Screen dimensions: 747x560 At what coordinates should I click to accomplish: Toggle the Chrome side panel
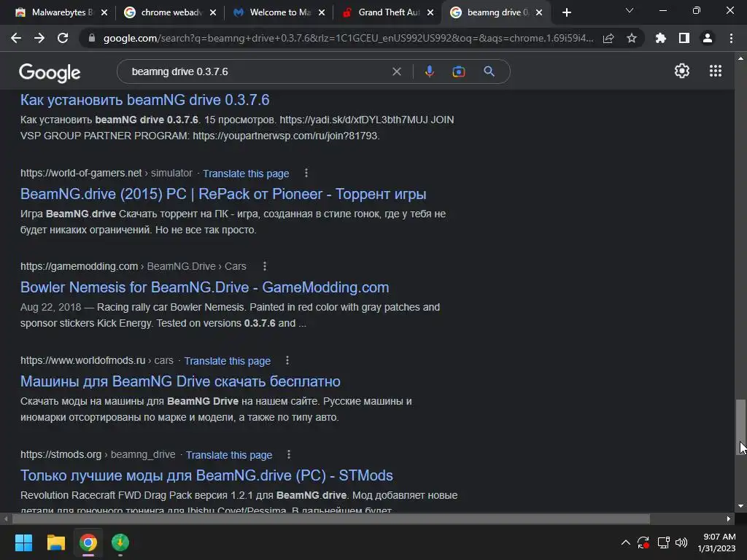684,38
